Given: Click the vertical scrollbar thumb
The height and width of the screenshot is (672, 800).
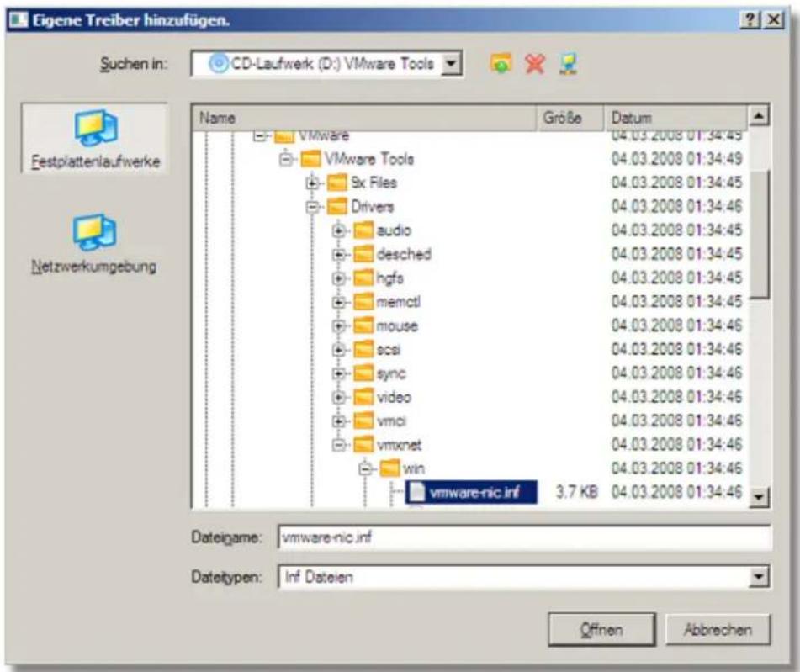Looking at the screenshot, I should [x=759, y=235].
